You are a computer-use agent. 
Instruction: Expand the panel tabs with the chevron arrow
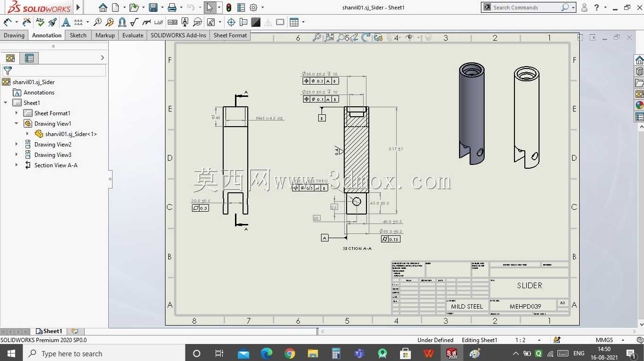(x=102, y=58)
